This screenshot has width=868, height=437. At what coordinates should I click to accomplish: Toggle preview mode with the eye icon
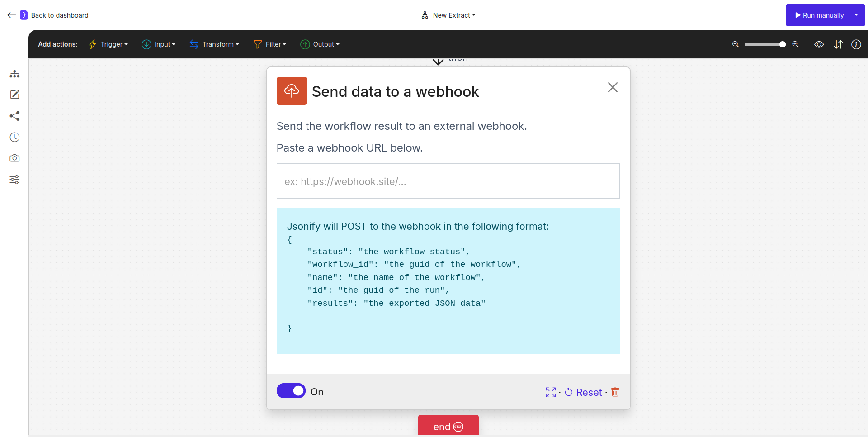tap(819, 44)
